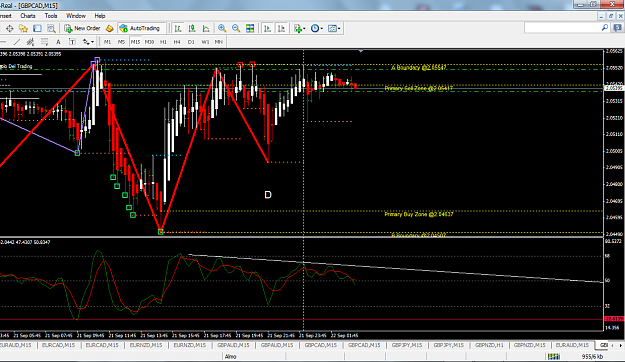Viewport: 625px width, 362px height.
Task: Open the Navigator panel star-folder icon
Action: coord(23,28)
